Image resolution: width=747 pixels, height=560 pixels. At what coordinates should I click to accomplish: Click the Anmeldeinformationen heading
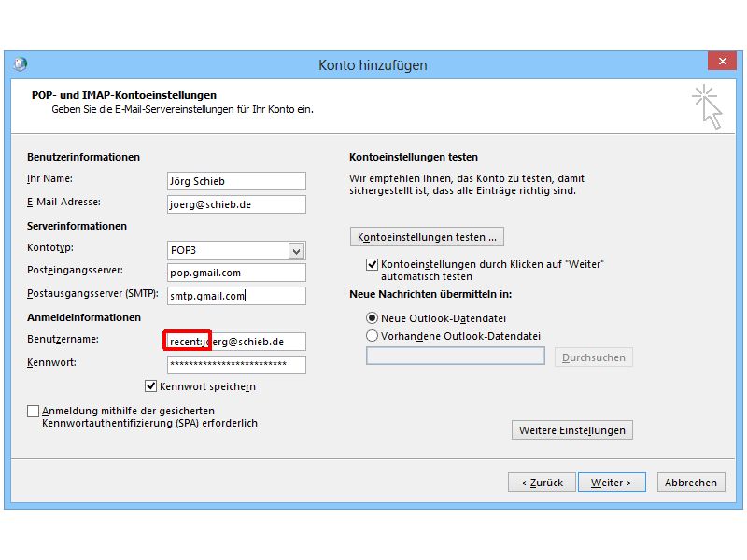pos(84,317)
